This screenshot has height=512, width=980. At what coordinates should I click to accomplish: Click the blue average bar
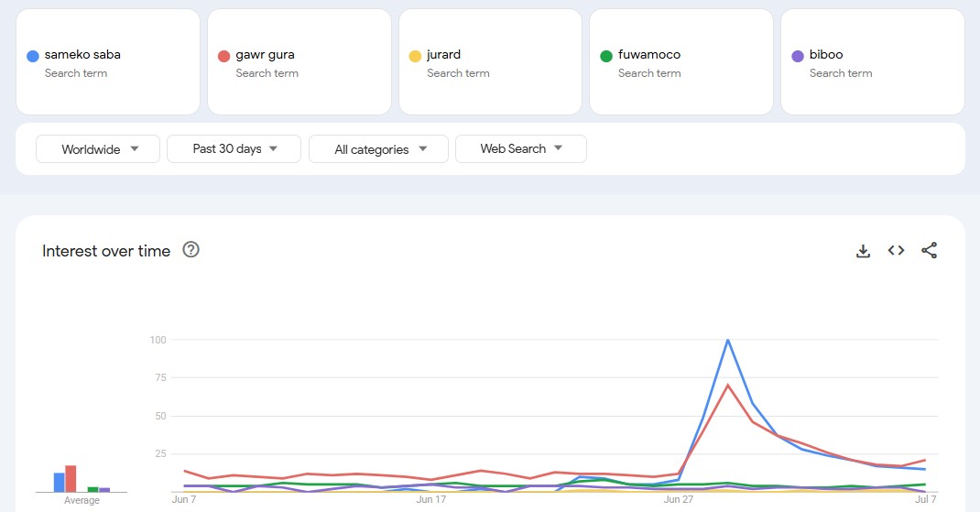pyautogui.click(x=59, y=483)
